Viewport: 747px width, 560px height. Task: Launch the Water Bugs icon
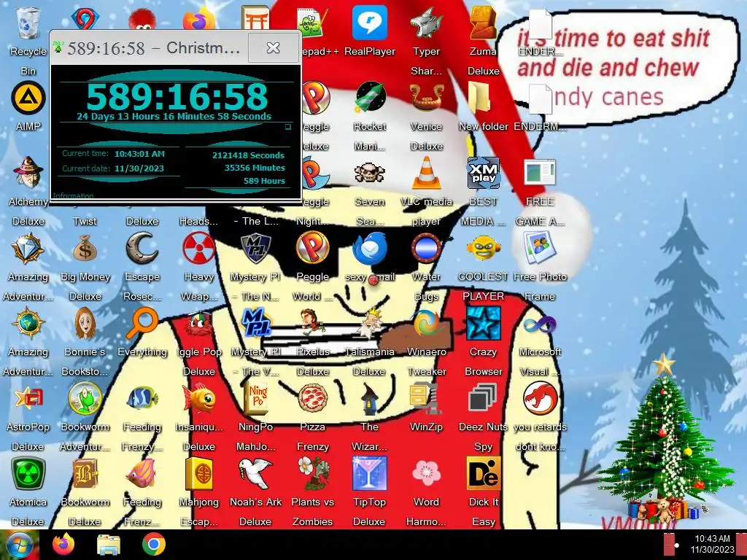426,248
